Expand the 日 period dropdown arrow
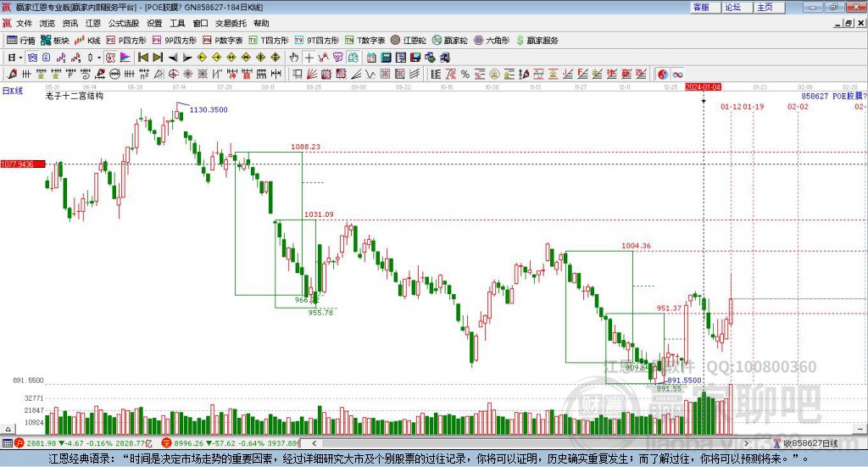Viewport: 868px width, 467px height. tap(20, 58)
